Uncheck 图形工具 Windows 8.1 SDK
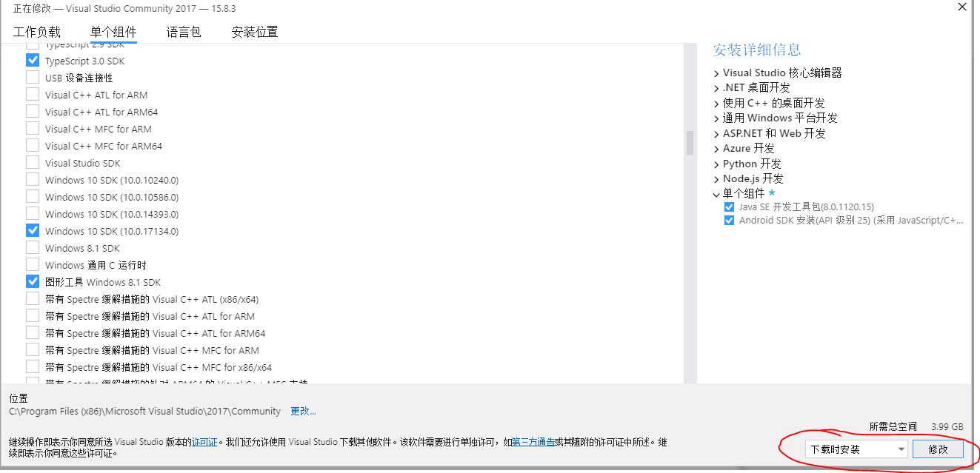Viewport: 980px width, 473px height. click(32, 281)
